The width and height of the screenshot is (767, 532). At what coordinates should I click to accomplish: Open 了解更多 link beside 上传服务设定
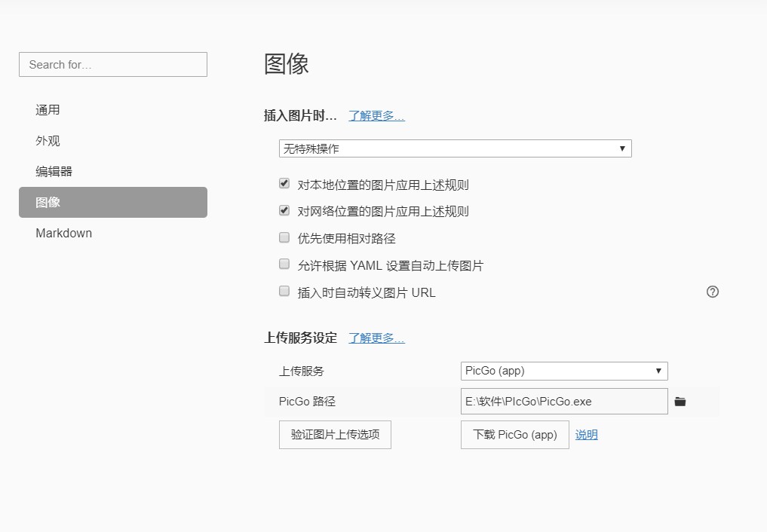click(x=376, y=338)
